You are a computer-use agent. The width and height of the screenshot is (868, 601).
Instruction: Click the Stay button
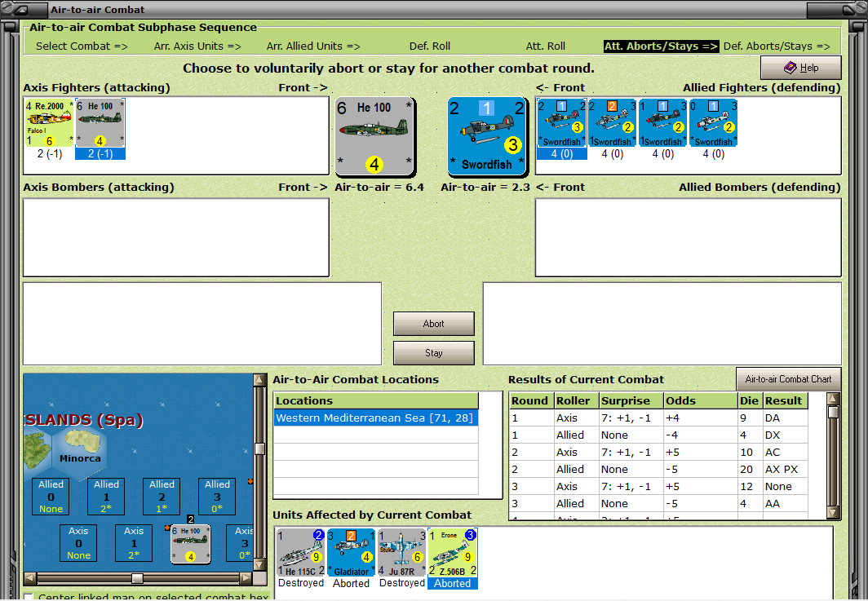click(x=433, y=352)
